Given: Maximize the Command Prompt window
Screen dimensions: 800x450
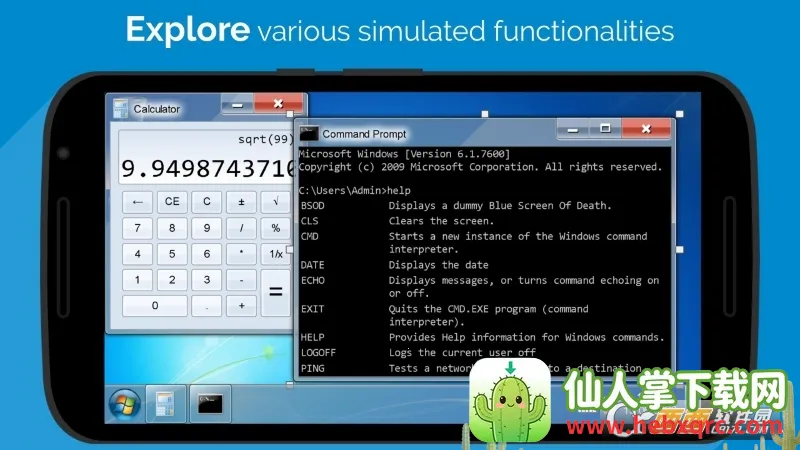Looking at the screenshot, I should (604, 129).
